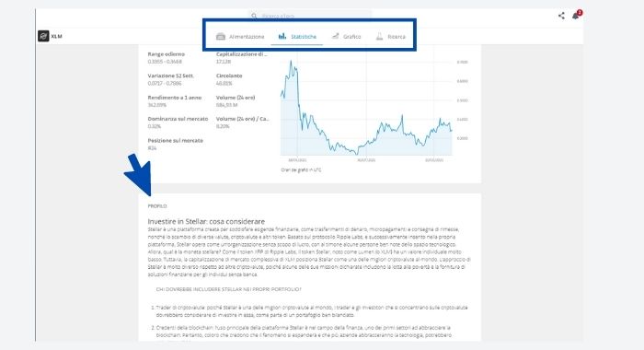Focus the top search field
Image resolution: width=644 pixels, height=350 pixels.
click(310, 16)
